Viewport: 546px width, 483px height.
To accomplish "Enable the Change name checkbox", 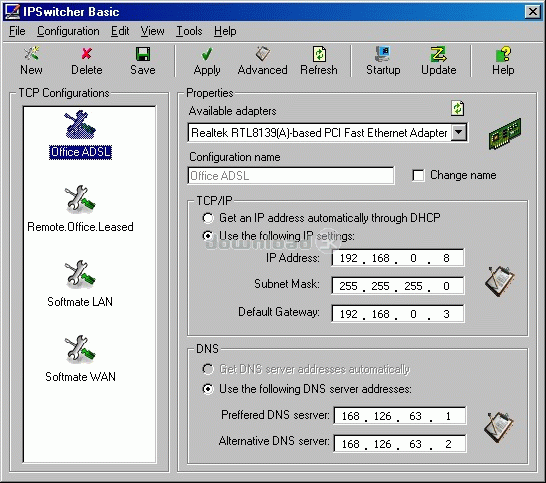I will tap(418, 175).
